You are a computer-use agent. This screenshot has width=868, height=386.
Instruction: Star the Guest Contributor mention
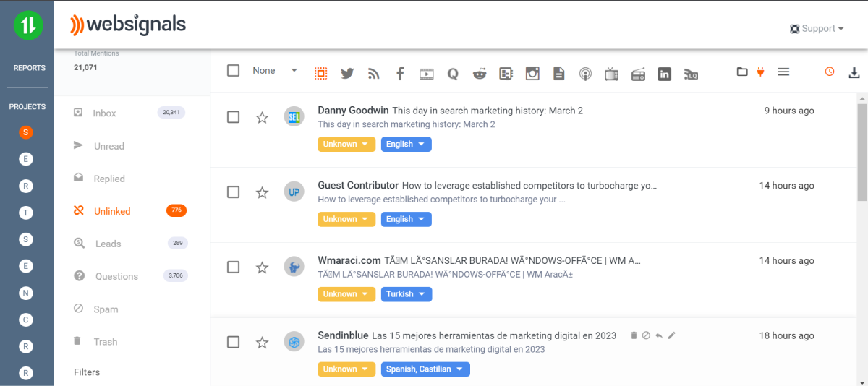coord(263,192)
